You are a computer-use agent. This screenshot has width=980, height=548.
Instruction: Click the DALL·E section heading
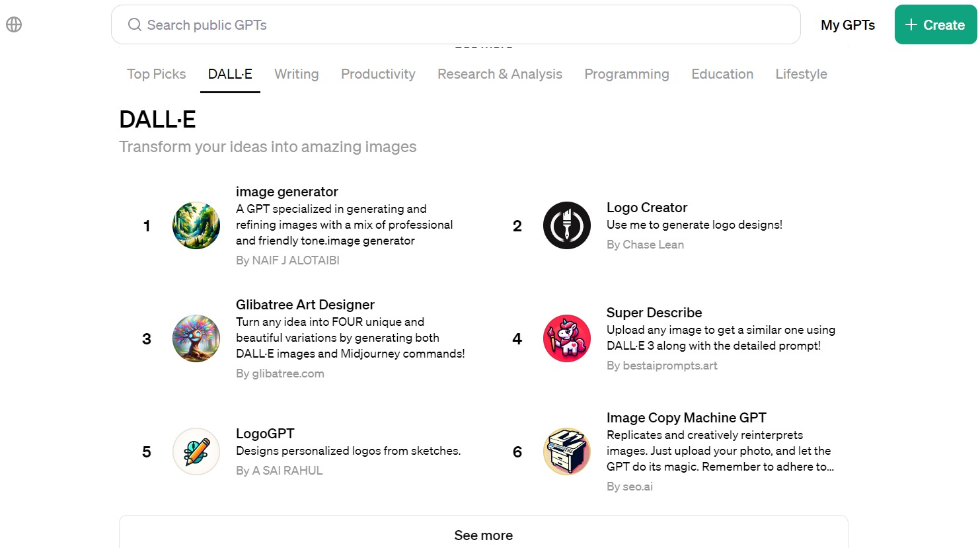(157, 120)
